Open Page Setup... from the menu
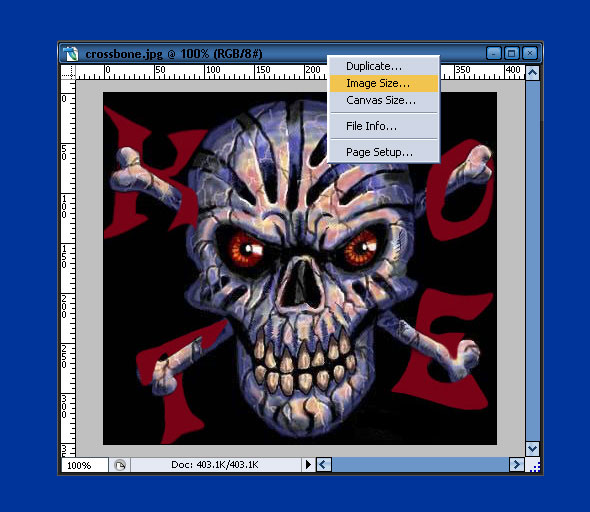Image resolution: width=590 pixels, height=512 pixels. click(384, 152)
